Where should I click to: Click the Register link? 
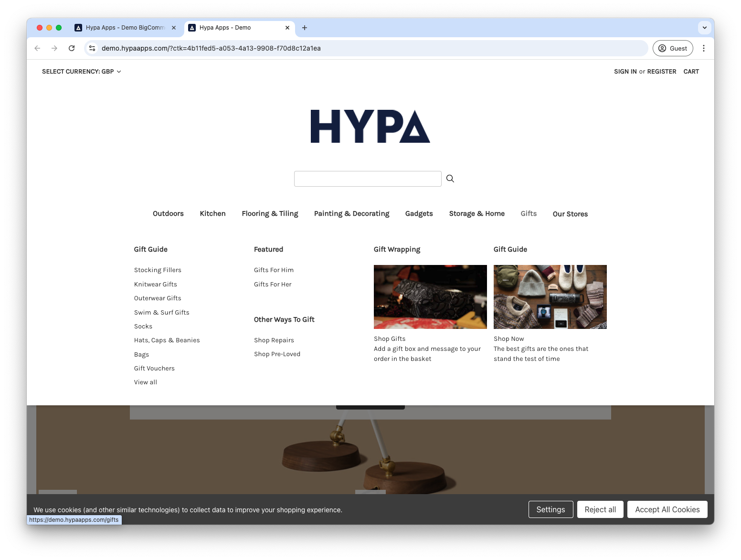point(662,72)
